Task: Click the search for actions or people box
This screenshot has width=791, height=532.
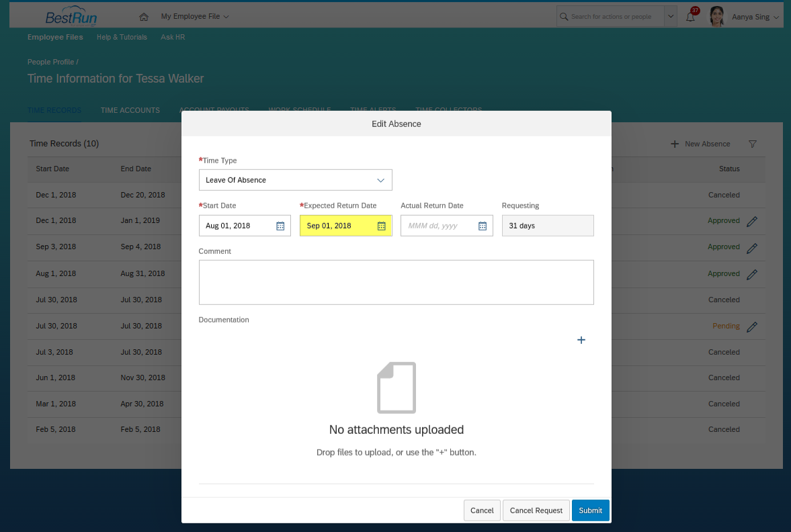Action: pos(611,17)
